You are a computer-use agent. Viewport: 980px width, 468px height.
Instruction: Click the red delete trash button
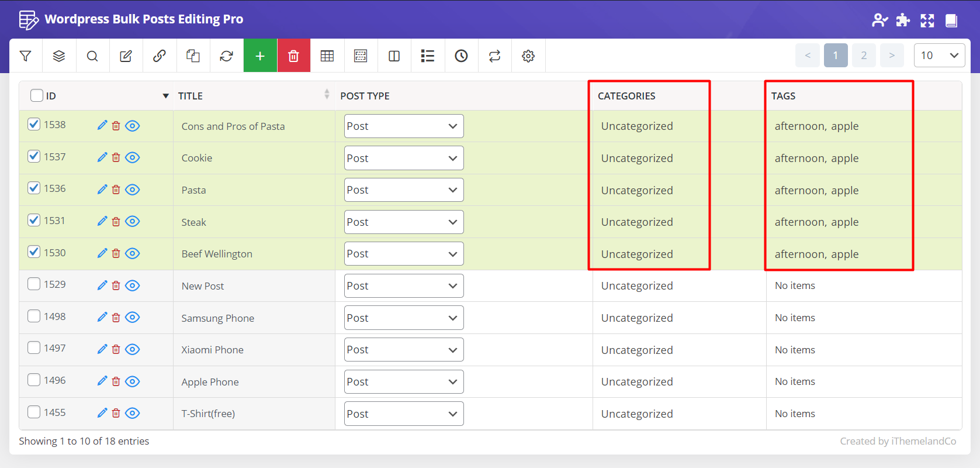[x=293, y=56]
